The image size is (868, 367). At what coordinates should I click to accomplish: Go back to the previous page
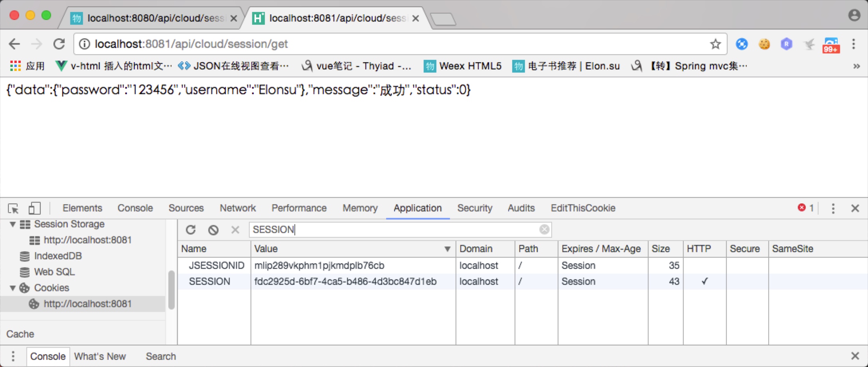14,44
